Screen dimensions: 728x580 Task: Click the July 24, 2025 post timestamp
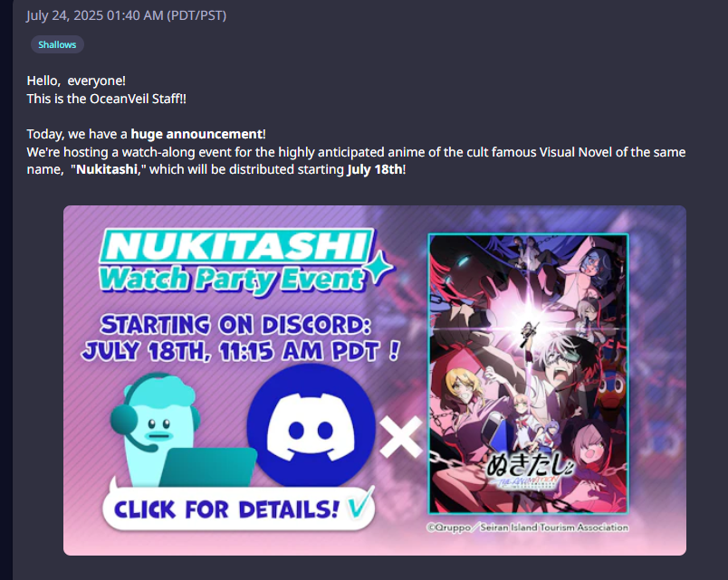[126, 15]
